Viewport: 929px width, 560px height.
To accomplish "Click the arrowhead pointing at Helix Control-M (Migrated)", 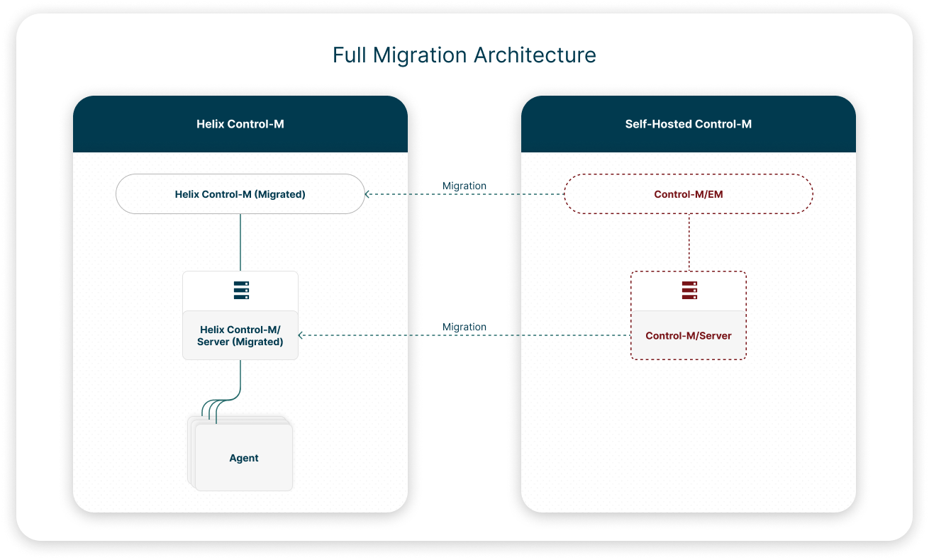I will tap(369, 194).
